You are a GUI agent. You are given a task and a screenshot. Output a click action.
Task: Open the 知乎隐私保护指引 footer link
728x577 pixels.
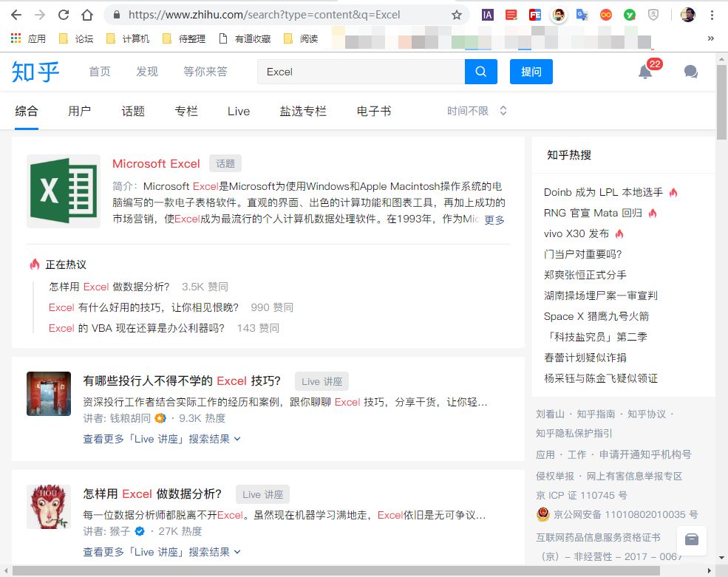[x=574, y=433]
